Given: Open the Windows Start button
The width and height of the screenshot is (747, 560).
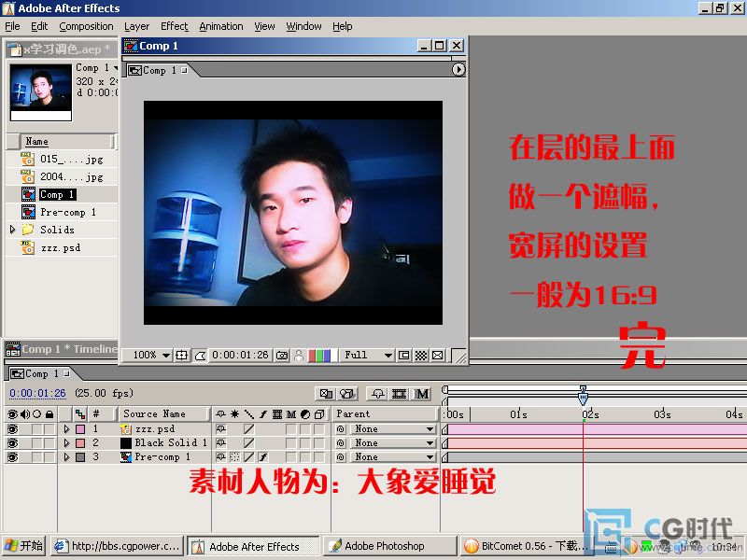Looking at the screenshot, I should 24,546.
